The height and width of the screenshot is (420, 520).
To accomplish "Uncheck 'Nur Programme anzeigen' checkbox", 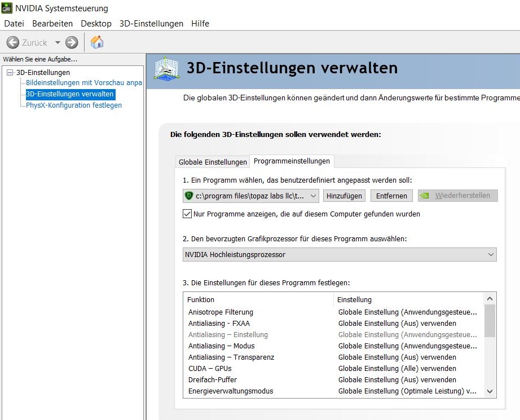I will [187, 214].
